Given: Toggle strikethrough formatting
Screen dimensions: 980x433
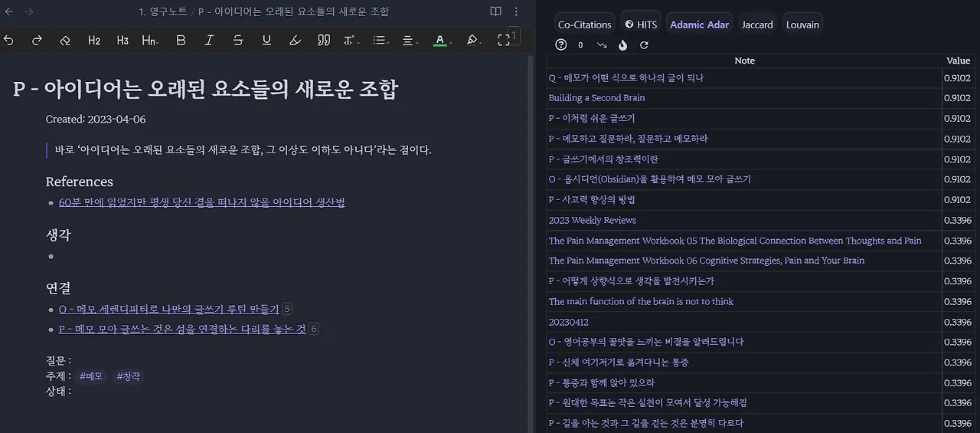Looking at the screenshot, I should tap(238, 40).
